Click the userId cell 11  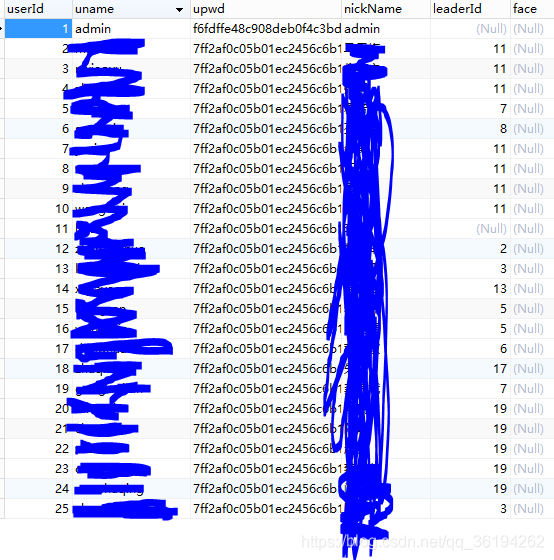(x=38, y=229)
